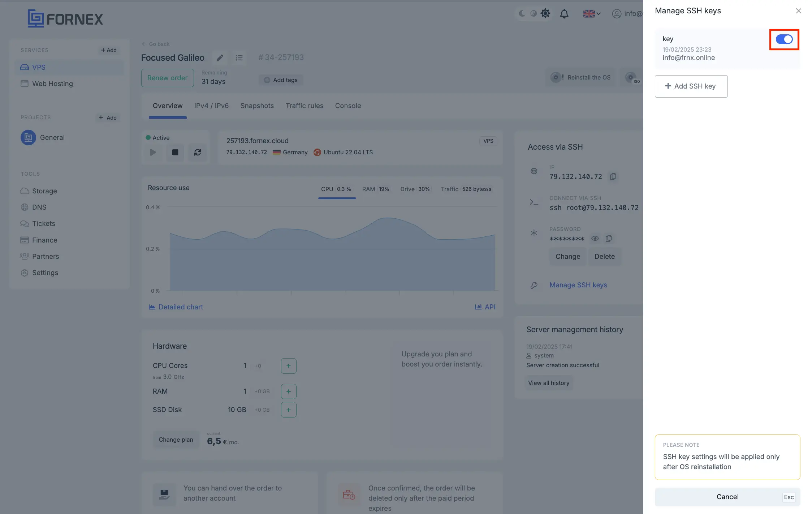Open the user account icon menu
This screenshot has height=514, width=812.
click(x=616, y=14)
